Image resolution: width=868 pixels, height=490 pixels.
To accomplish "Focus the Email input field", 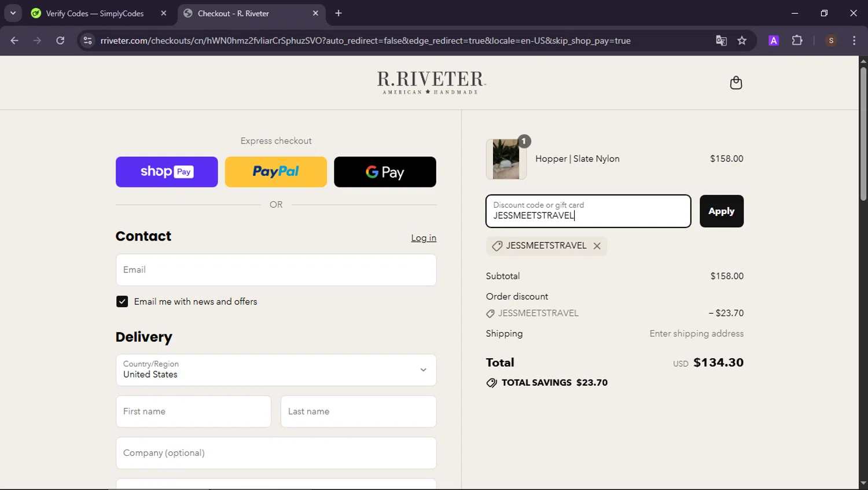I will tap(276, 270).
